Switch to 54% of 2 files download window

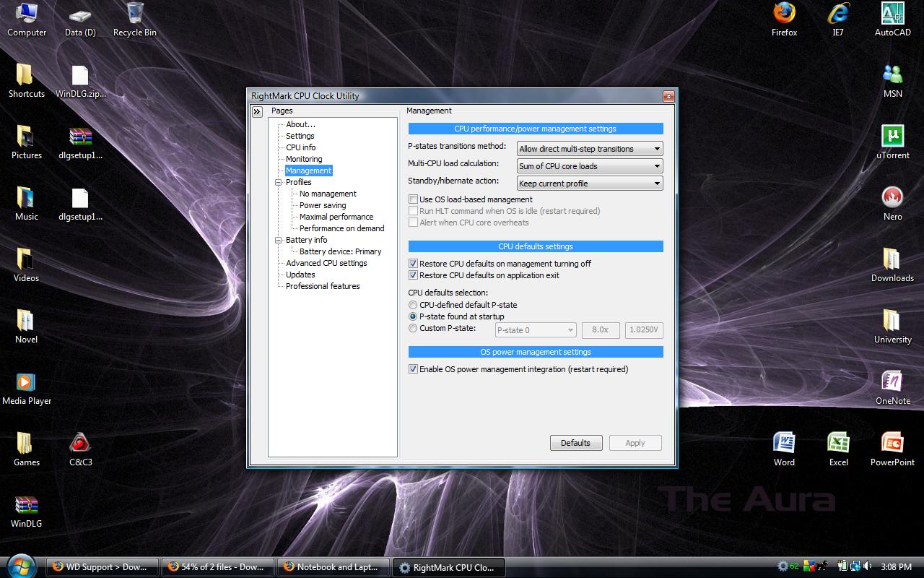point(217,567)
